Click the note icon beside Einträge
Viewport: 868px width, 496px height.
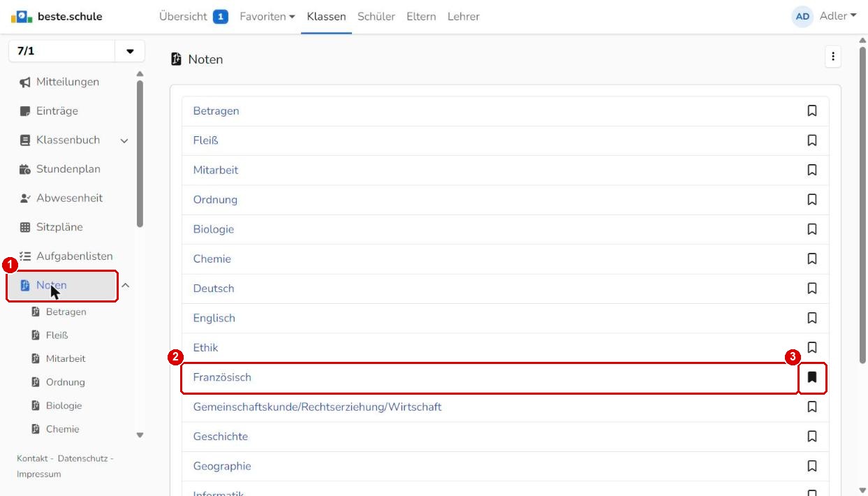[x=25, y=111]
